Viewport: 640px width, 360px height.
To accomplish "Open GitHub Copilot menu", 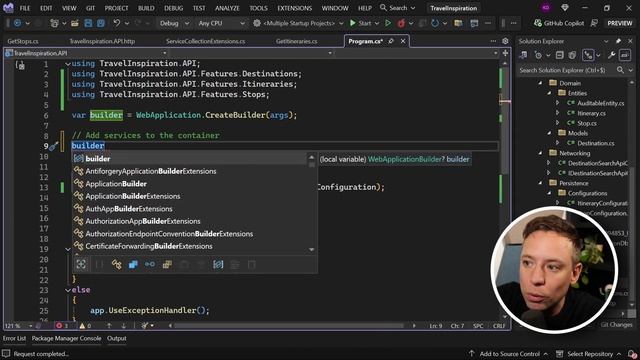I will point(559,23).
